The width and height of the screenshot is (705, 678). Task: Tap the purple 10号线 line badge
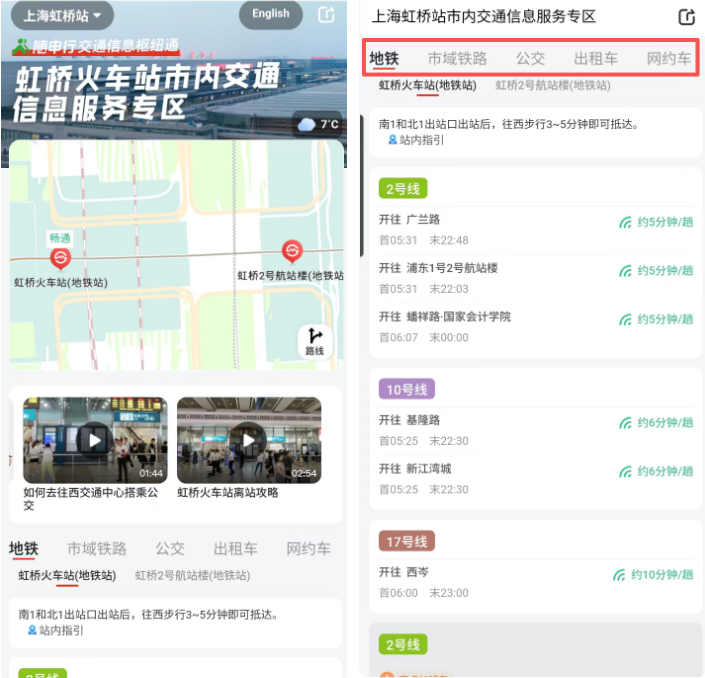click(x=406, y=389)
